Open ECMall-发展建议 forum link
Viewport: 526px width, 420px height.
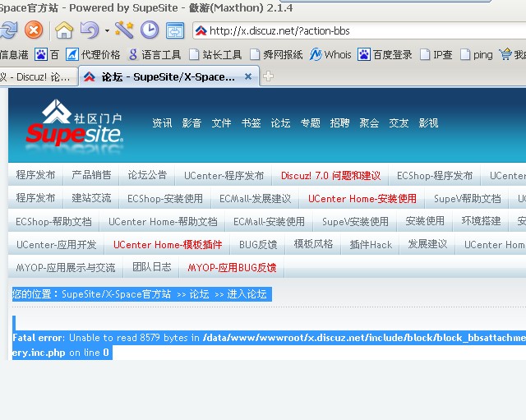[x=256, y=199]
